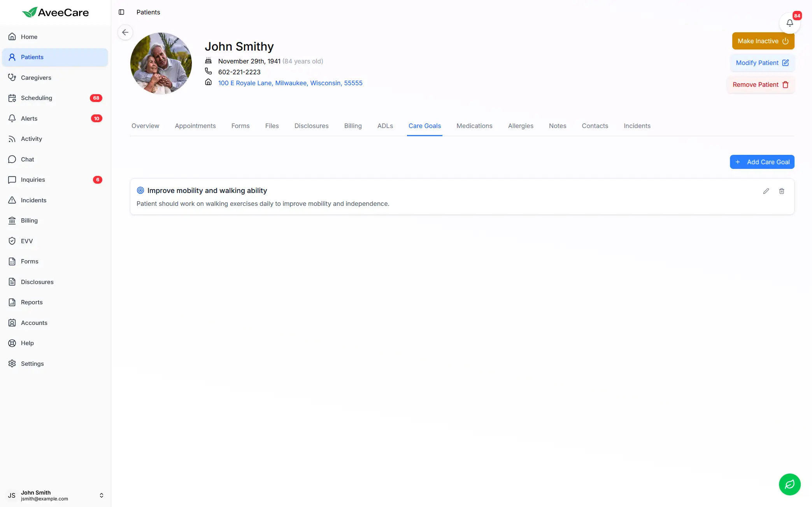
Task: Click the pencil edit icon on care goal
Action: [766, 191]
